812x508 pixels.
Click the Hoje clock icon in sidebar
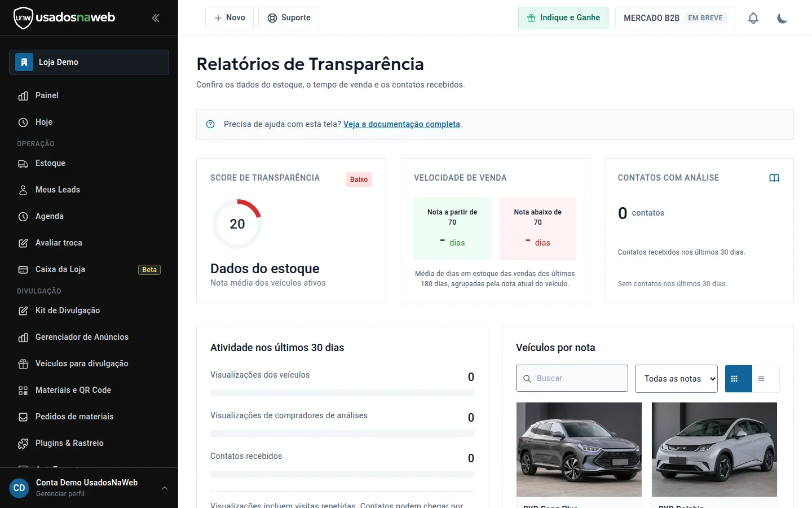(x=23, y=122)
